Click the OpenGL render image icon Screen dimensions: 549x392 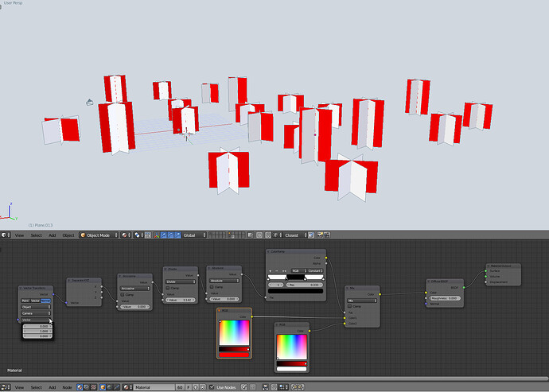320,235
